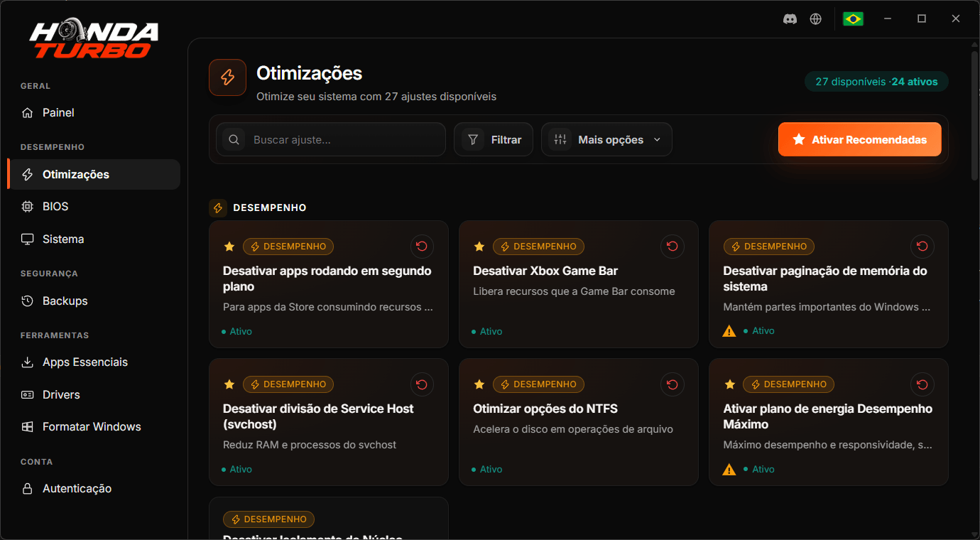Viewport: 980px width, 540px height.
Task: Click Libera recursos que a Game Bar consome
Action: click(574, 291)
